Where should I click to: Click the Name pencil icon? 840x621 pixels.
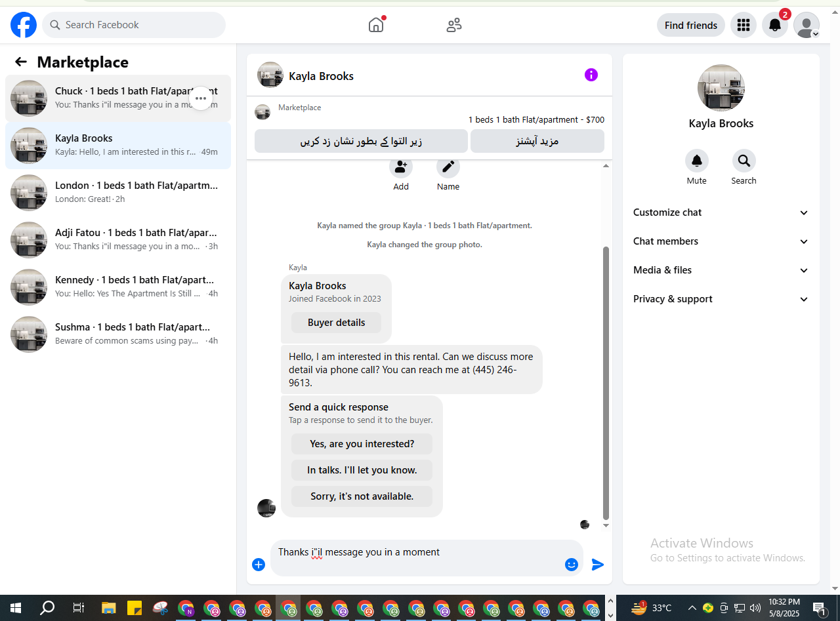coord(448,167)
